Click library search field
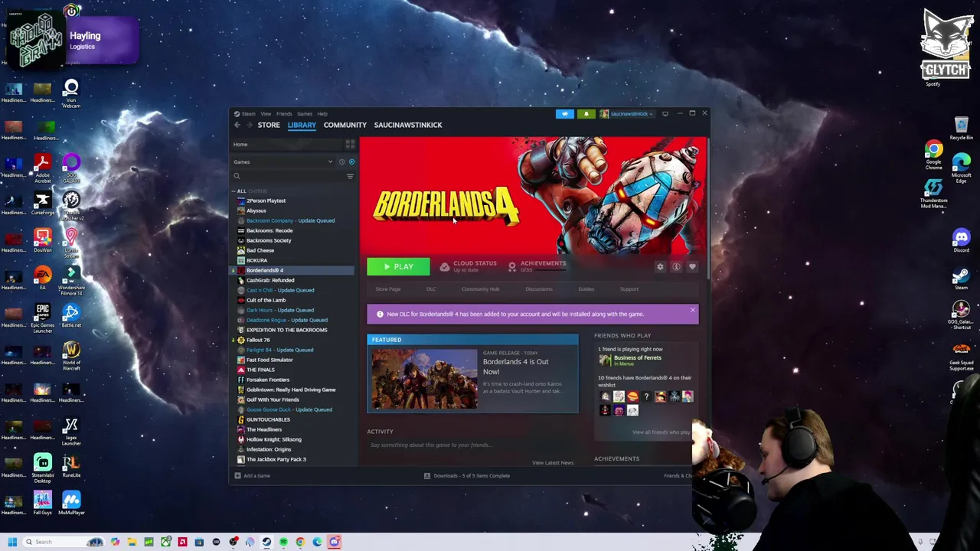 pos(289,176)
